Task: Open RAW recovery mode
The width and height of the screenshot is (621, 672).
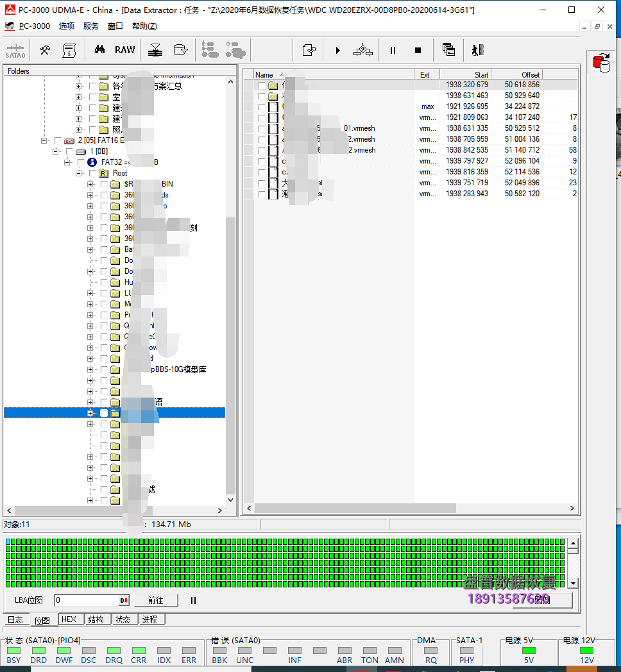Action: [x=125, y=50]
